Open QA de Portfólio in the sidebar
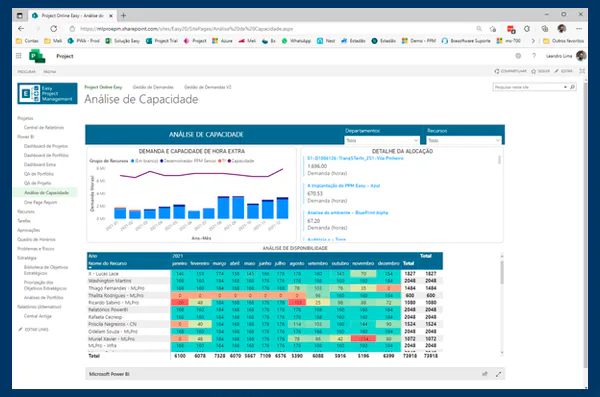600x397 pixels. point(39,174)
